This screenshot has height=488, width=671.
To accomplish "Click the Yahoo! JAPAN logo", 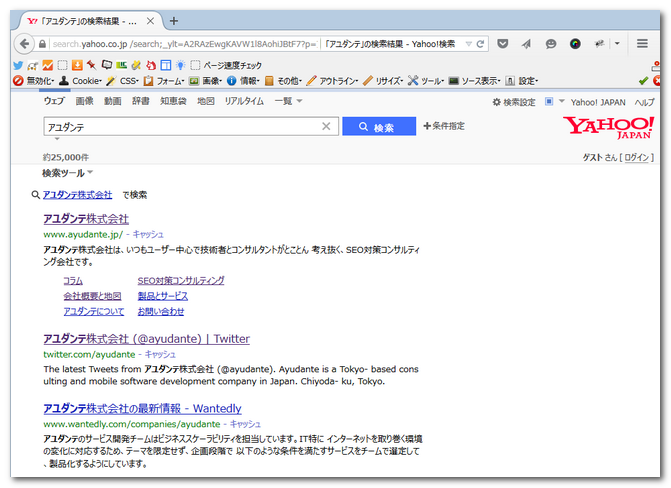I will coord(608,127).
